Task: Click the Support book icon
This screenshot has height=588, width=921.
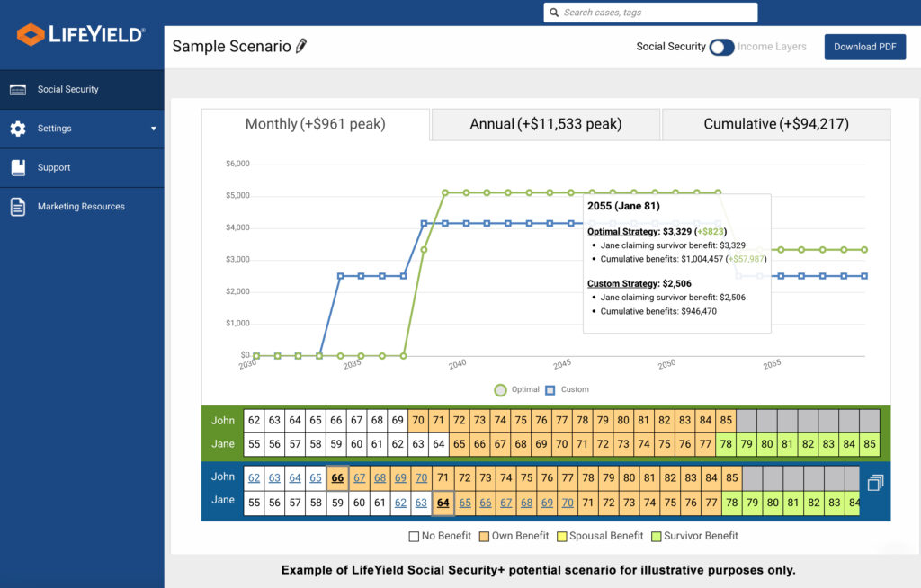Action: tap(18, 167)
